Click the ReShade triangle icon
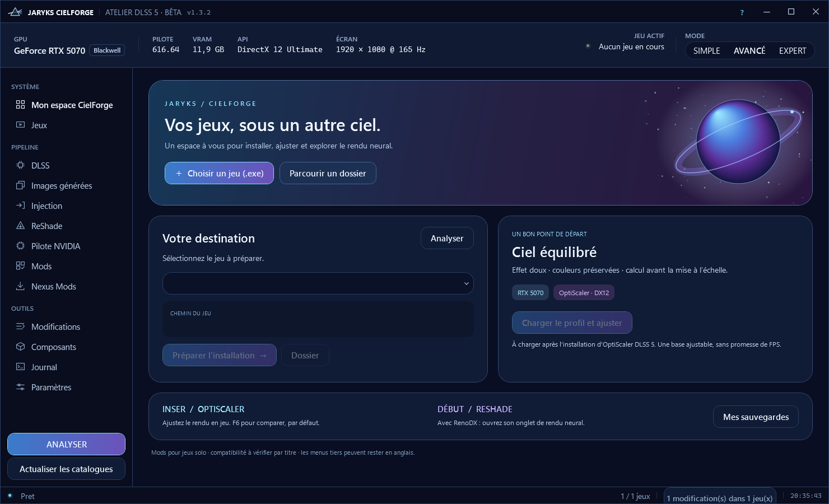Screen dimensions: 829x504 (21, 226)
